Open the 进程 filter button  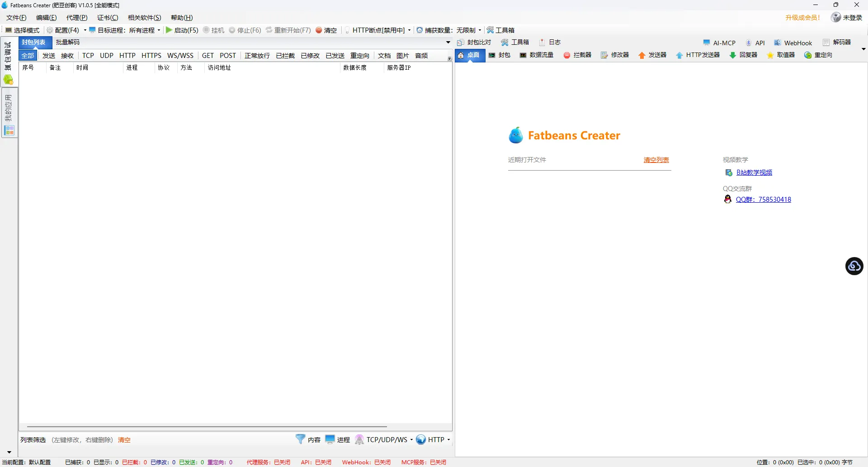click(x=338, y=439)
